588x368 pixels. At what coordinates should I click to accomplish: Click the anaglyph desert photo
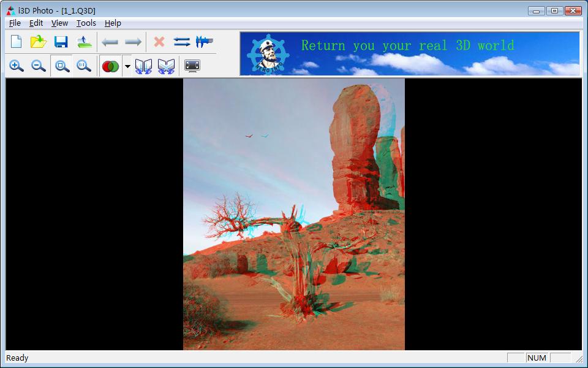[x=293, y=214]
